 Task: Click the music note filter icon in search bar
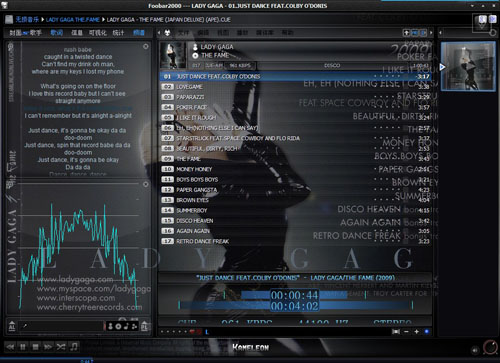126,326
